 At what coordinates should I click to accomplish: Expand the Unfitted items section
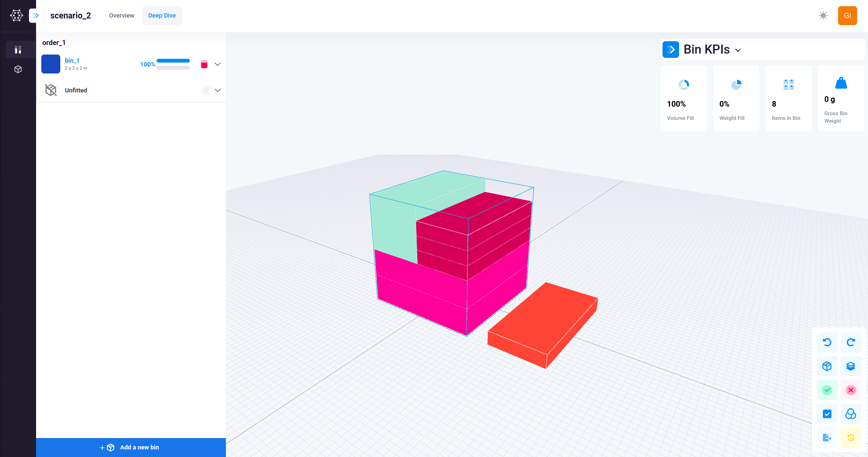pos(217,90)
